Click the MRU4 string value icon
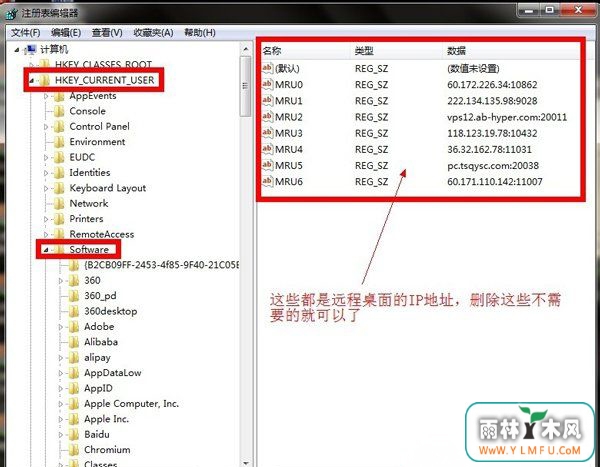This screenshot has height=467, width=600. point(267,149)
